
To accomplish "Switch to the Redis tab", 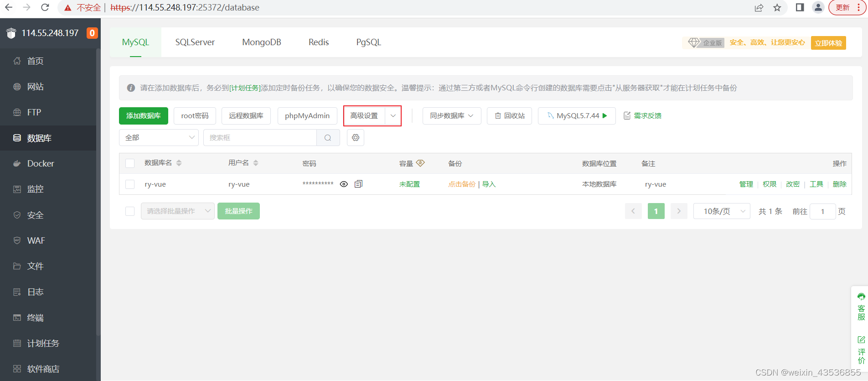I will [x=319, y=42].
